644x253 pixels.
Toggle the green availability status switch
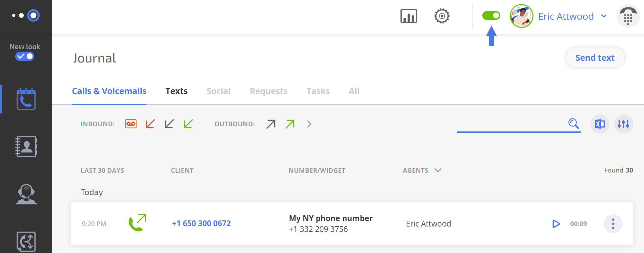(x=491, y=16)
